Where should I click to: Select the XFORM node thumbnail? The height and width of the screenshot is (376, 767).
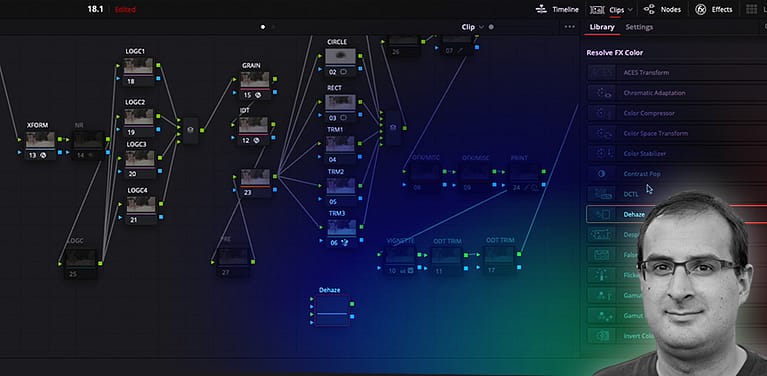(41, 140)
